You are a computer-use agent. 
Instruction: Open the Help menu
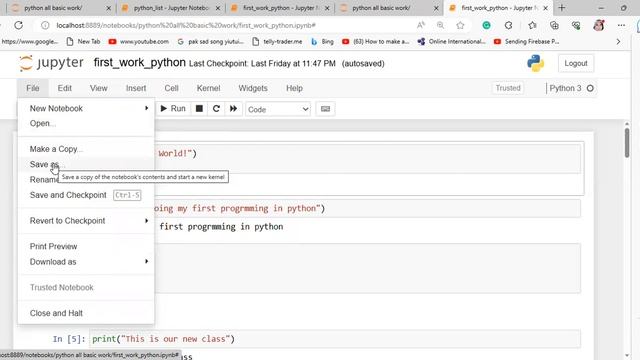(294, 88)
